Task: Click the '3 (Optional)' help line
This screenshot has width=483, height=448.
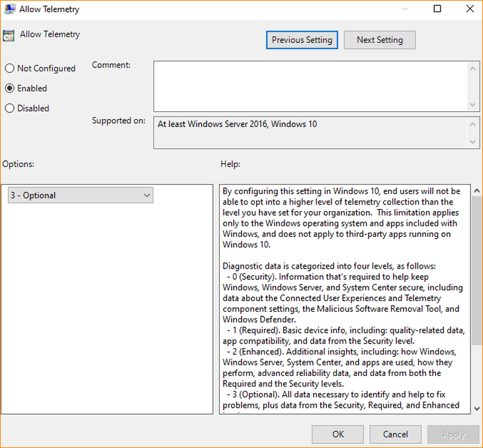Action: (x=336, y=394)
